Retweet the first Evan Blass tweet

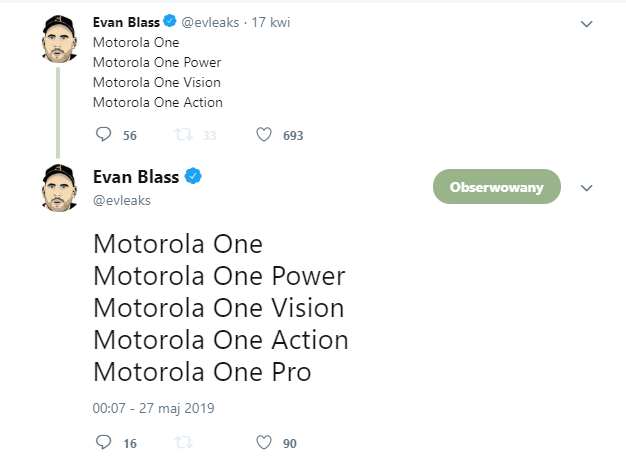(x=182, y=135)
